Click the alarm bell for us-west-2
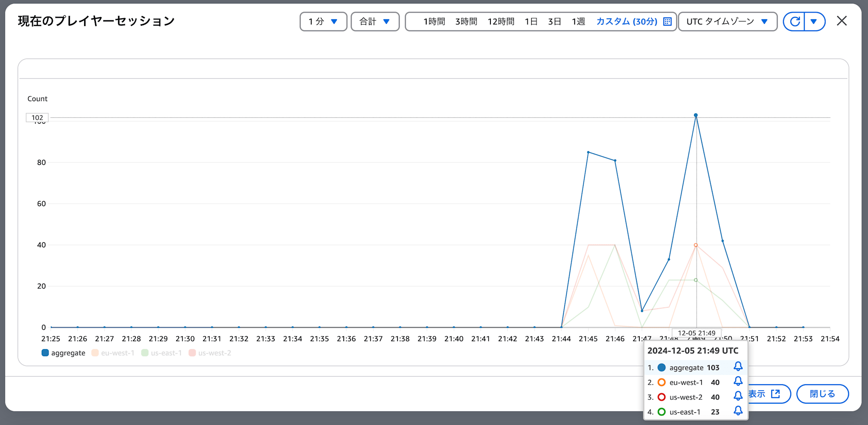 coord(738,396)
